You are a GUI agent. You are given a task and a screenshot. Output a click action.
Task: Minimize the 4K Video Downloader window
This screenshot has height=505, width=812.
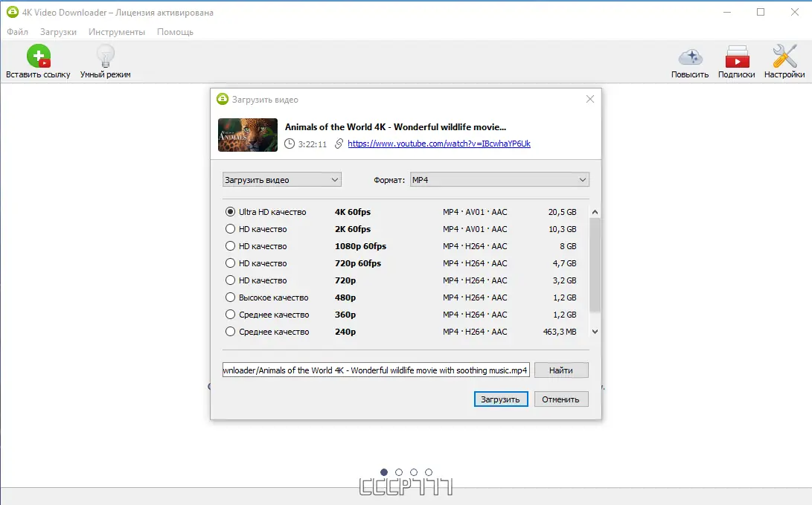point(727,12)
